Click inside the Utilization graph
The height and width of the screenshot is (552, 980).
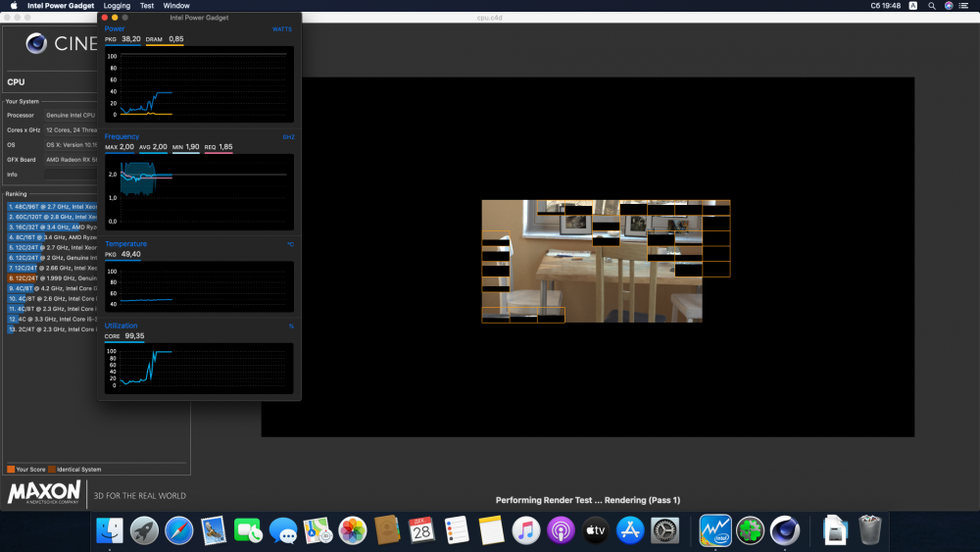pyautogui.click(x=199, y=369)
